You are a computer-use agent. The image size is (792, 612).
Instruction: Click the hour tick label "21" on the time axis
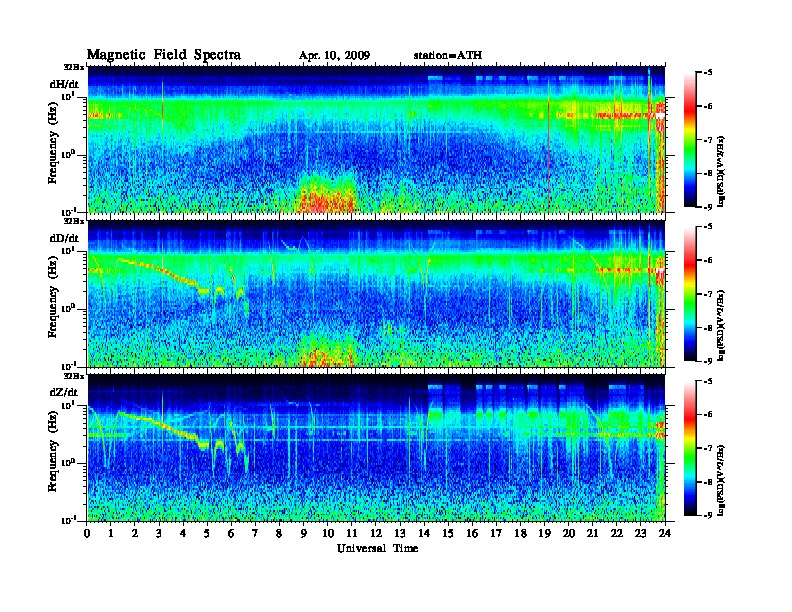point(592,534)
